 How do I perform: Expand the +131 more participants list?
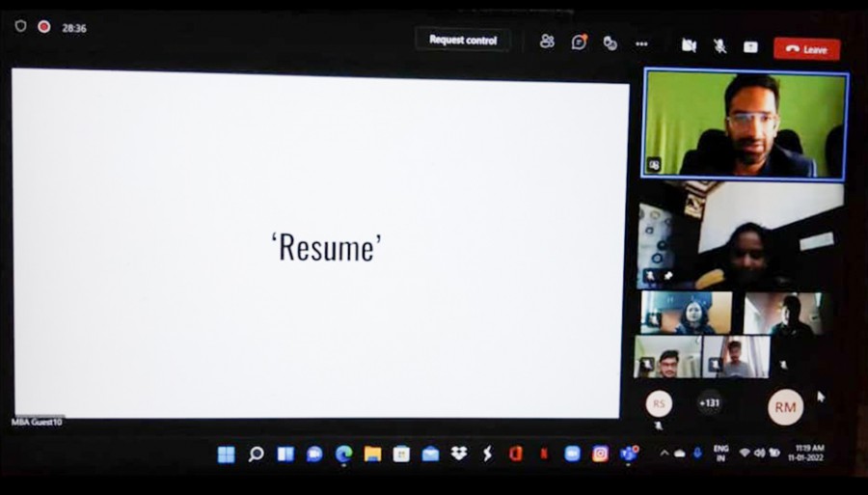tap(710, 404)
